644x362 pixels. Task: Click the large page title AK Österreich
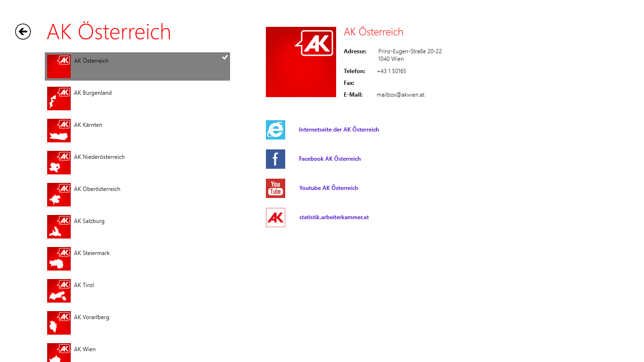109,32
